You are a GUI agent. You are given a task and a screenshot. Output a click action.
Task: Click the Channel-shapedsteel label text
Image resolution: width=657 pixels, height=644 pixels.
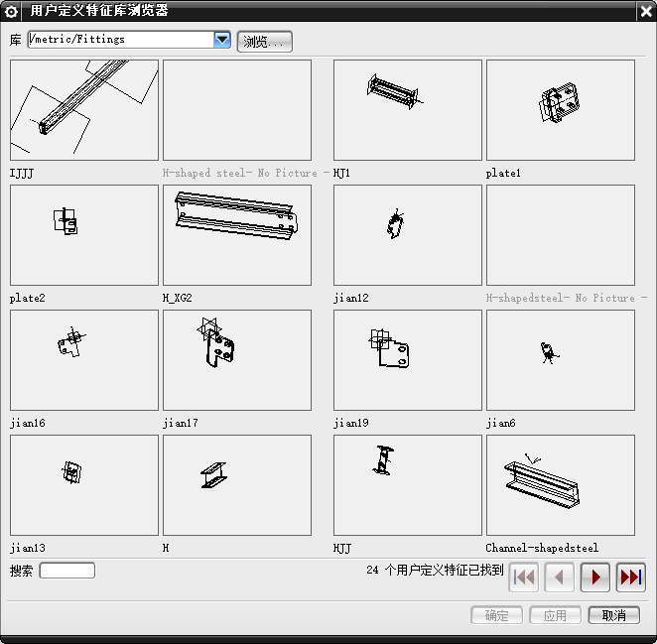542,548
